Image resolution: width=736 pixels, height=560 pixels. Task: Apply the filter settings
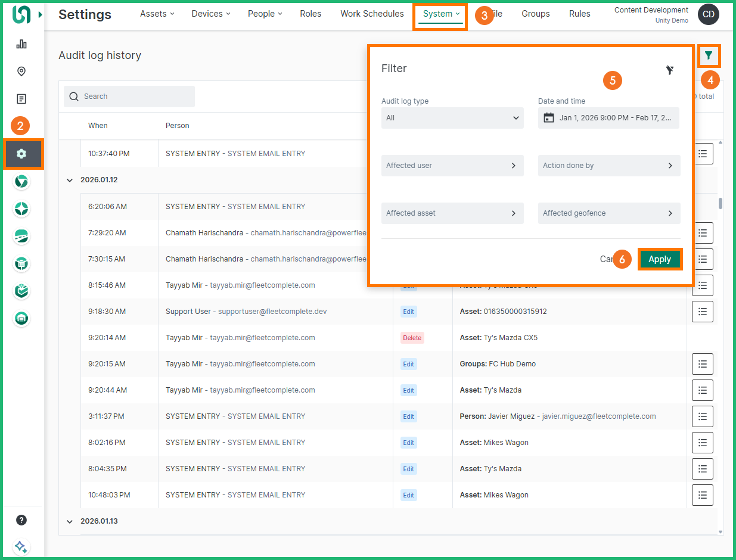click(659, 259)
